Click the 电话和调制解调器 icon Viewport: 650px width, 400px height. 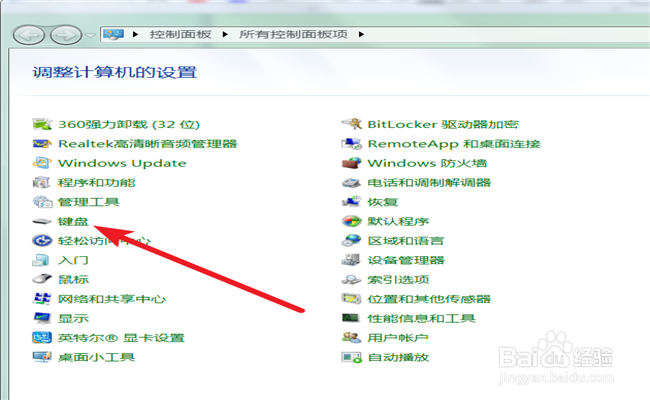pos(352,182)
